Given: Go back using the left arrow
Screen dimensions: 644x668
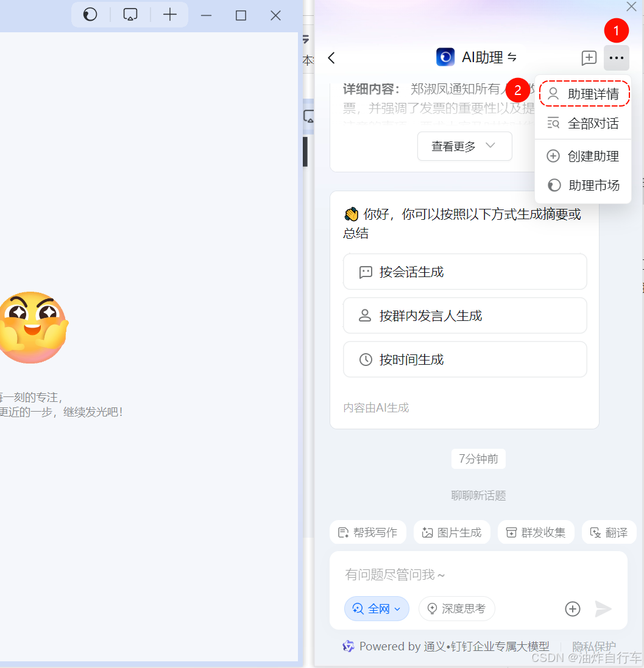Looking at the screenshot, I should tap(331, 58).
